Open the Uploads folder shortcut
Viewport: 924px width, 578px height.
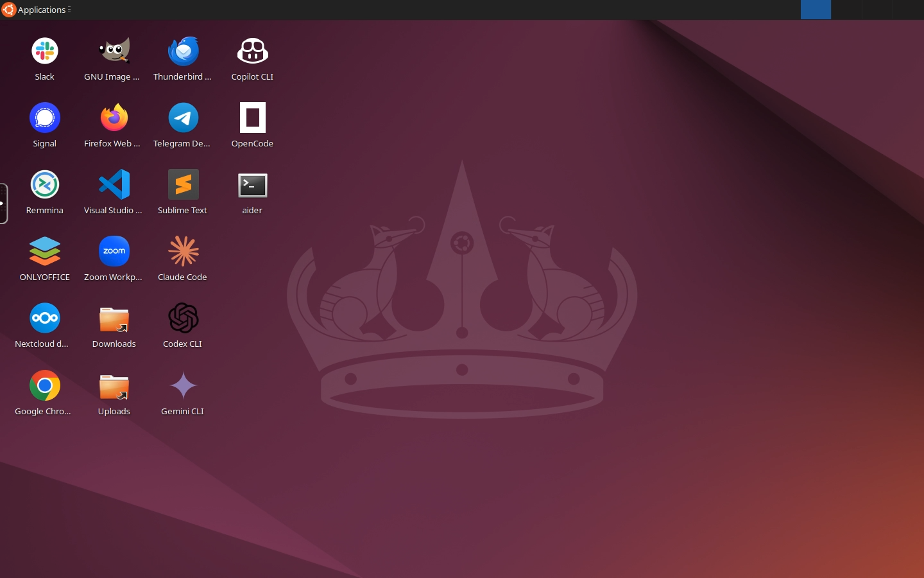114,387
